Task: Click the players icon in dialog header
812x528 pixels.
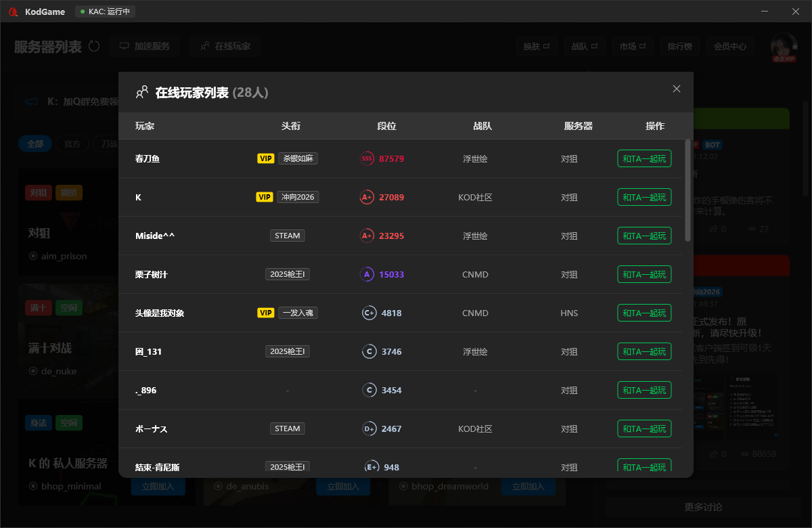Action: point(142,92)
